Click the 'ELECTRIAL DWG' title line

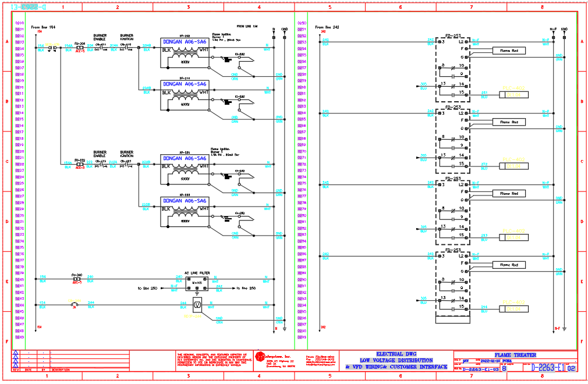pyautogui.click(x=396, y=354)
